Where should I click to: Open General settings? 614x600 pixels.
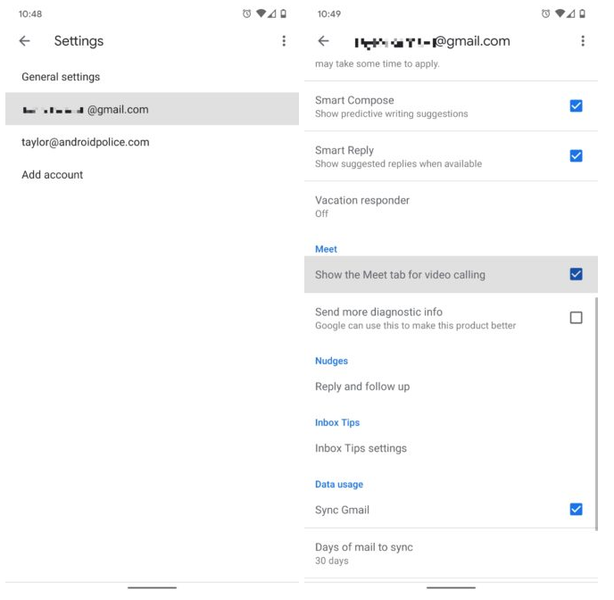[152, 77]
